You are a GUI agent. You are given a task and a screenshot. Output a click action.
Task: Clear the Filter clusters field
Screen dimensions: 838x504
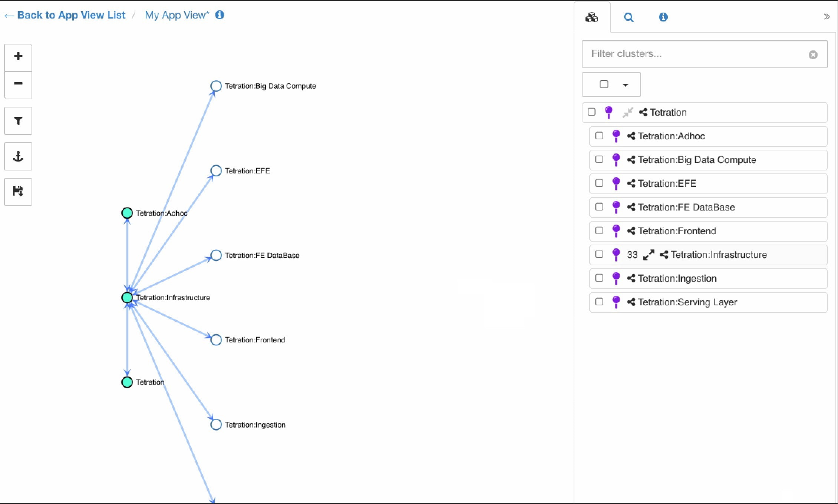813,55
